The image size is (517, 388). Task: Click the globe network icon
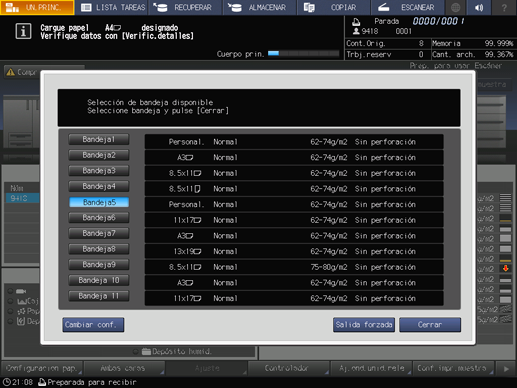click(455, 7)
